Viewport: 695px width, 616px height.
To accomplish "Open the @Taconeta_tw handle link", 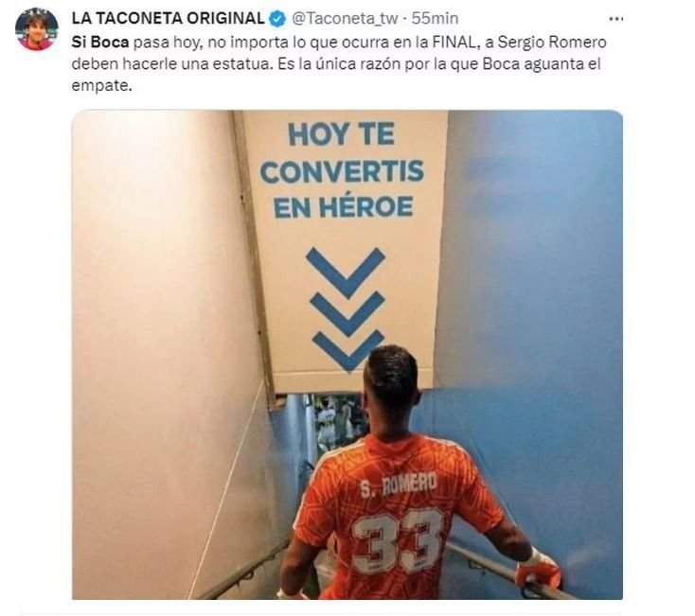I will point(345,19).
